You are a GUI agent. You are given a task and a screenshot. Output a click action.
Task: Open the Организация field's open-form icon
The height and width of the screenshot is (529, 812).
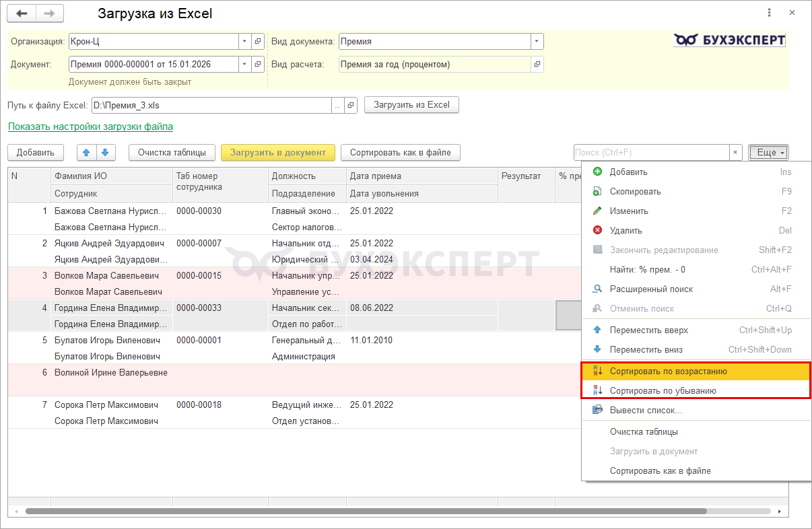click(258, 42)
